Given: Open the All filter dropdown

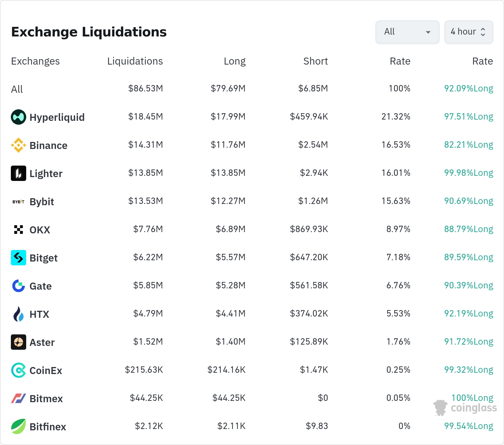Looking at the screenshot, I should click(407, 32).
